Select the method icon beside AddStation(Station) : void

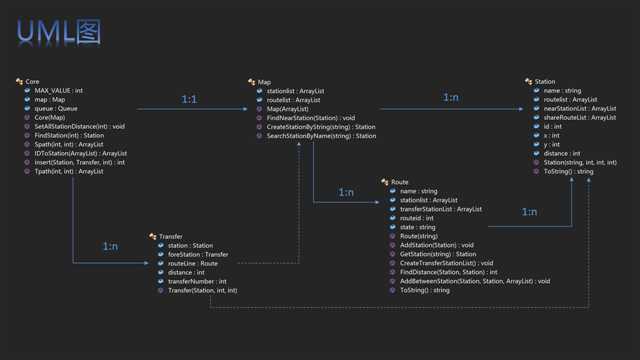point(392,245)
